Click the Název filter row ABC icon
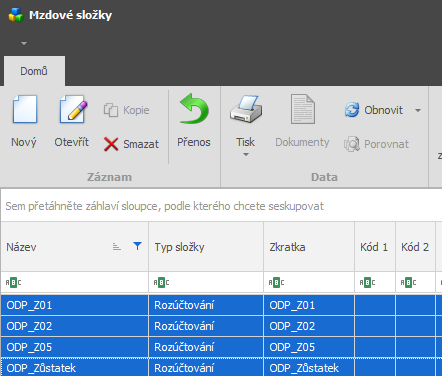Viewport: 442px width, 376px height. (13, 283)
